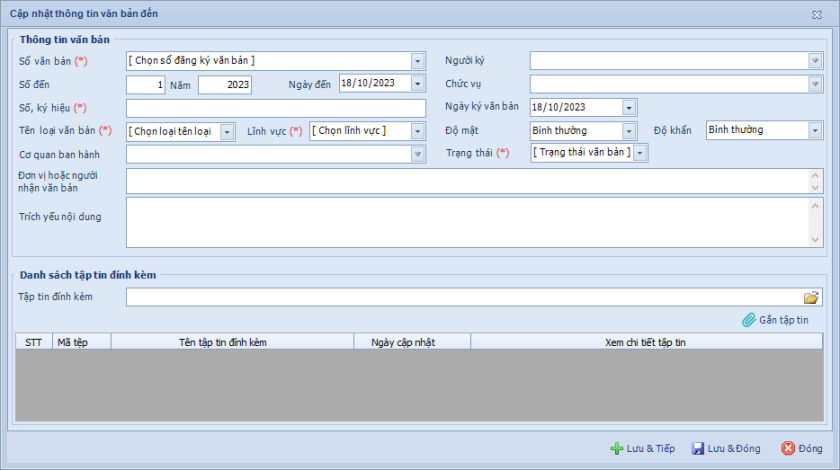The height and width of the screenshot is (470, 840).
Task: Open the Trạng thái văn bản dropdown
Action: click(640, 153)
